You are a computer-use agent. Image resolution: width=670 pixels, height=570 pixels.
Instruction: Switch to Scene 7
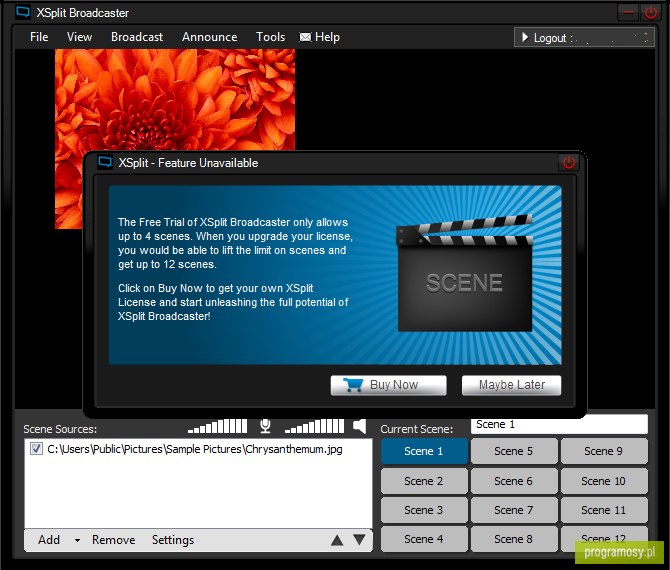tap(514, 510)
